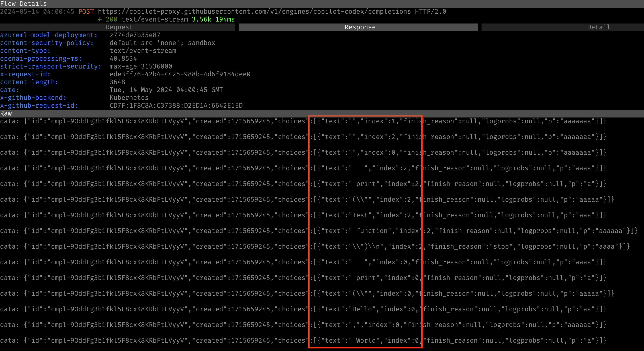Click the openai-processing-ms header name

41,58
